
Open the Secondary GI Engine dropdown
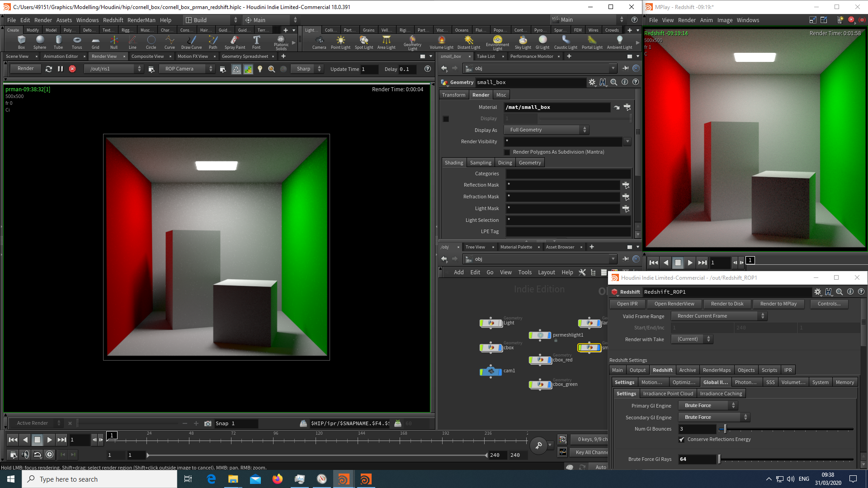pyautogui.click(x=714, y=418)
